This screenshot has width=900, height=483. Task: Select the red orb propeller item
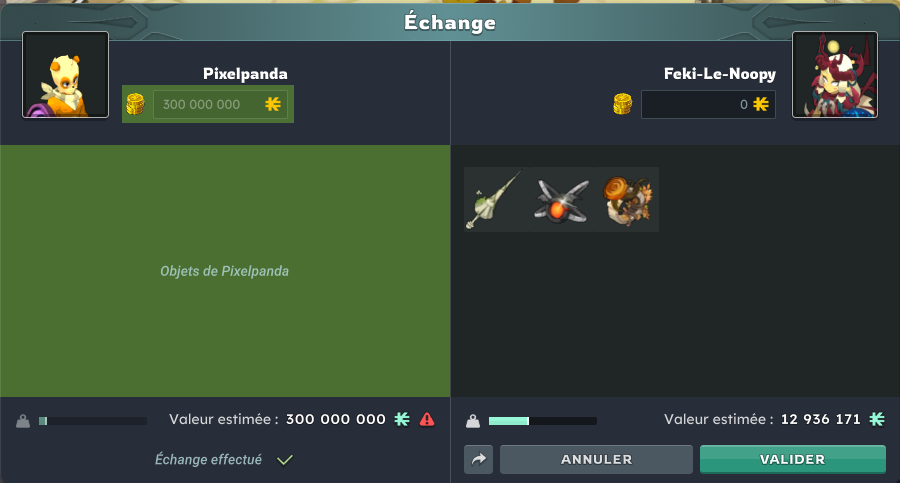pos(561,199)
